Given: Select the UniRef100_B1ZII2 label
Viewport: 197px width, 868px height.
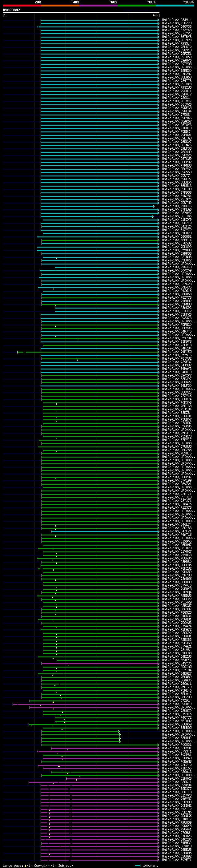Looking at the screenshot, I should pos(176,809).
